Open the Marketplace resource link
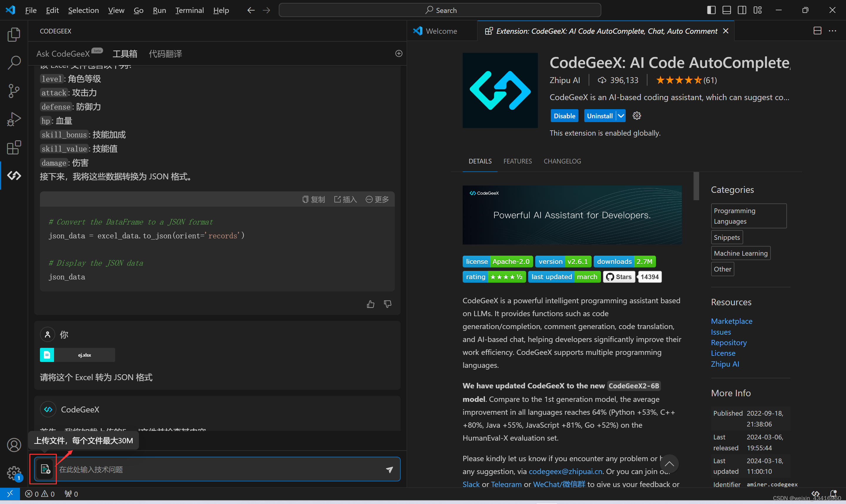 [x=731, y=321]
